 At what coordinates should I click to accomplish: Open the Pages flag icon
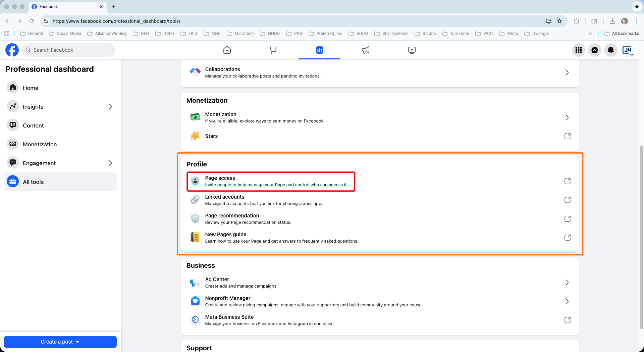pyautogui.click(x=273, y=50)
